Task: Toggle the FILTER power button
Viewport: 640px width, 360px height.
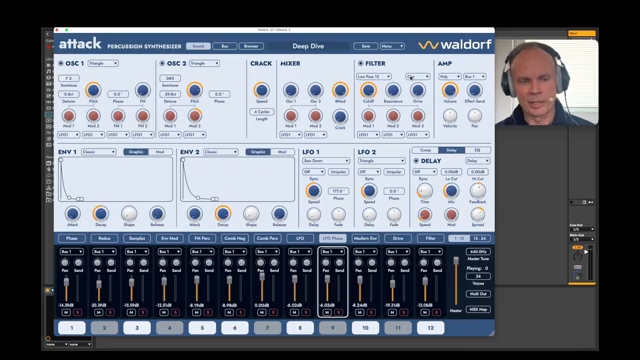Action: [360, 63]
